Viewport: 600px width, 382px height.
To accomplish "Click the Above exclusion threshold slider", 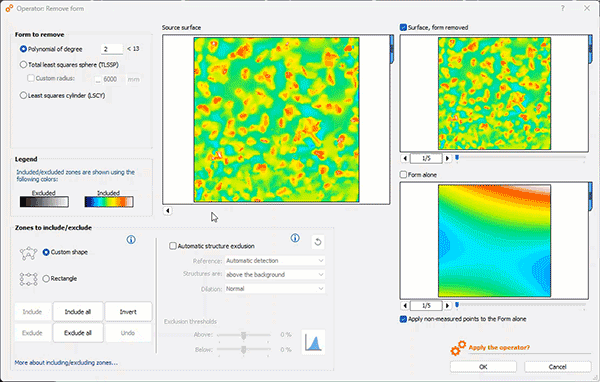I will 244,335.
